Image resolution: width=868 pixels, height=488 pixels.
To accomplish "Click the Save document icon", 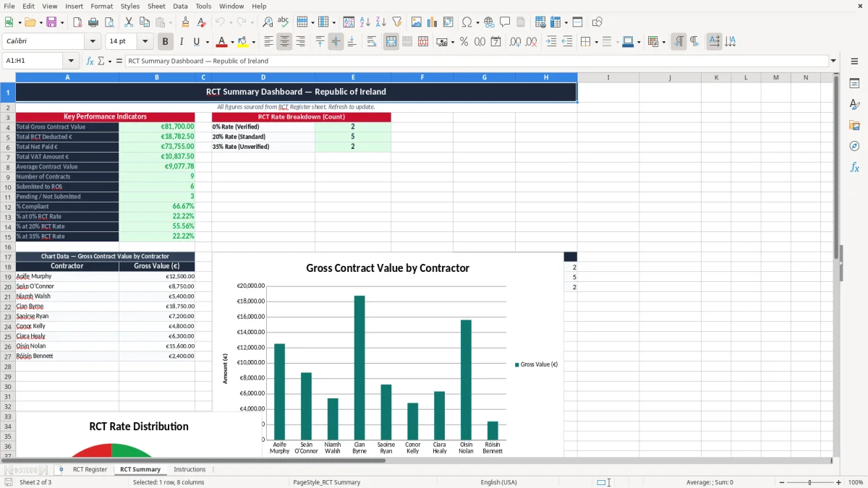I will click(51, 22).
